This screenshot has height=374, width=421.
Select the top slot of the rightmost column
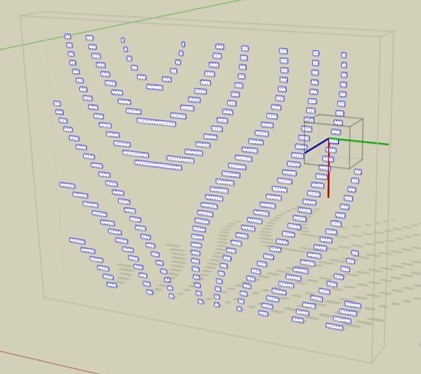pyautogui.click(x=344, y=55)
